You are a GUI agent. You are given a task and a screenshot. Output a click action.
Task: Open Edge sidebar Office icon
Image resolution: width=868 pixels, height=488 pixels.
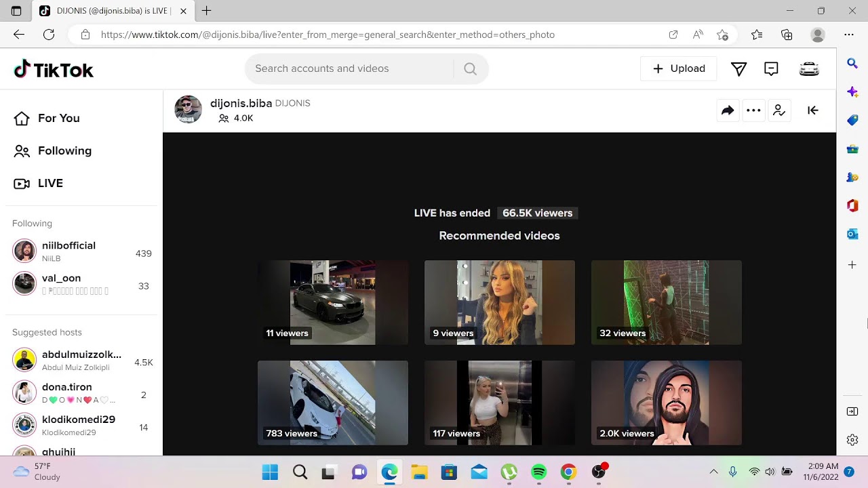[852, 205]
